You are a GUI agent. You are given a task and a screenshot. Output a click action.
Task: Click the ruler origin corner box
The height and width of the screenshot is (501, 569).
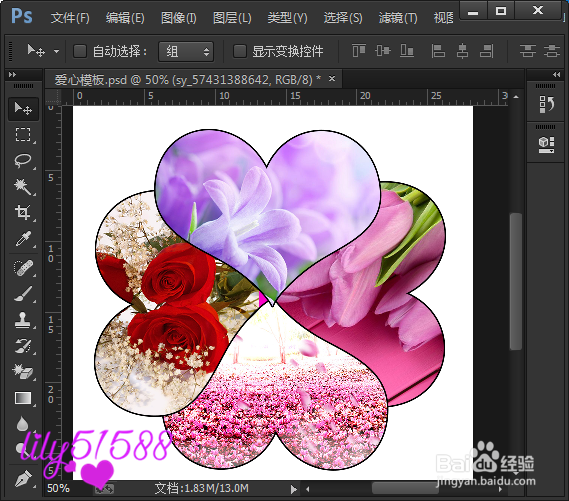tap(53, 97)
